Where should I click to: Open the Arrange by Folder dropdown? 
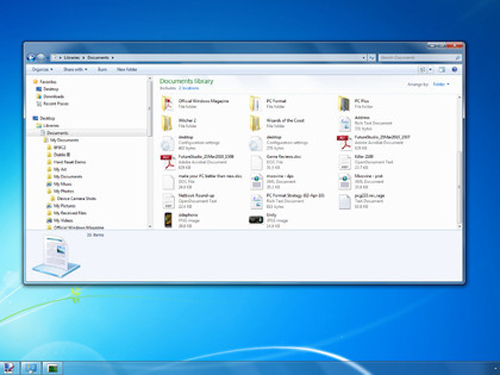441,84
